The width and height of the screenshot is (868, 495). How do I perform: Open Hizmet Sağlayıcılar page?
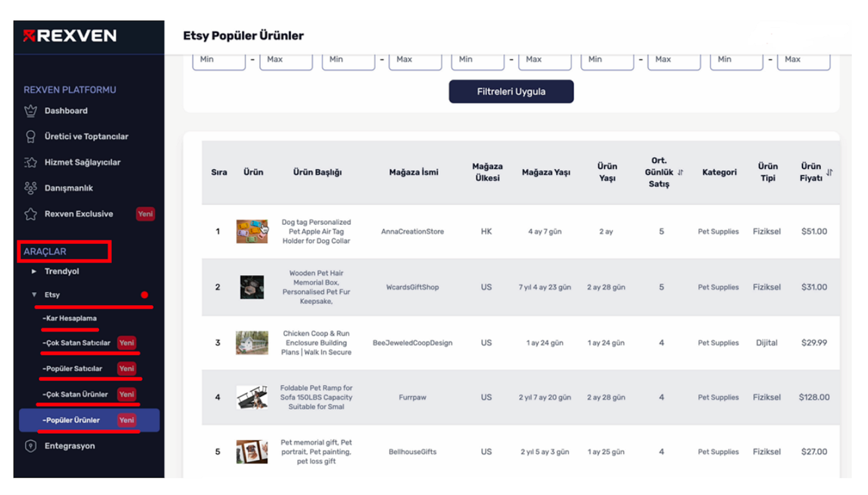click(83, 162)
